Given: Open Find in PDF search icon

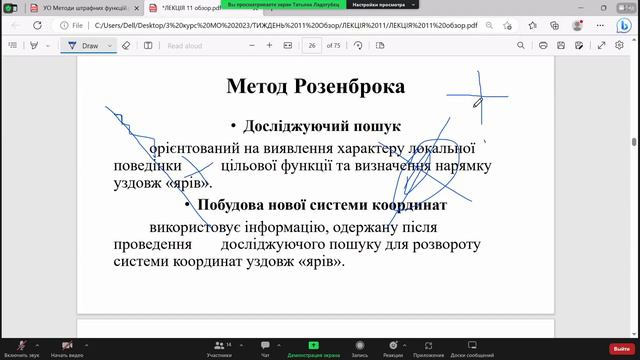Looking at the screenshot, I should click(521, 45).
